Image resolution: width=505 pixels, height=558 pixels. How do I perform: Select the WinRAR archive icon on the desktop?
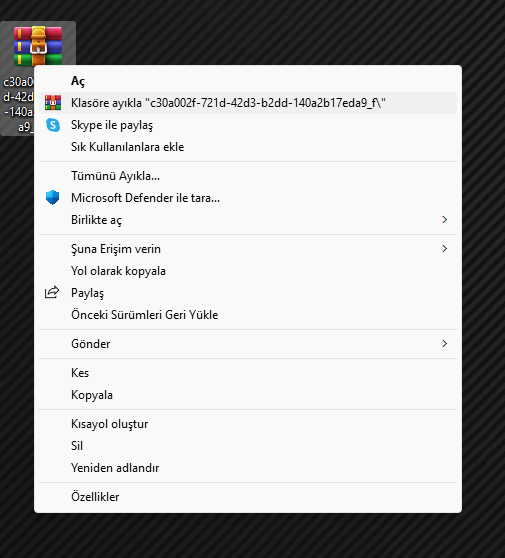38,45
